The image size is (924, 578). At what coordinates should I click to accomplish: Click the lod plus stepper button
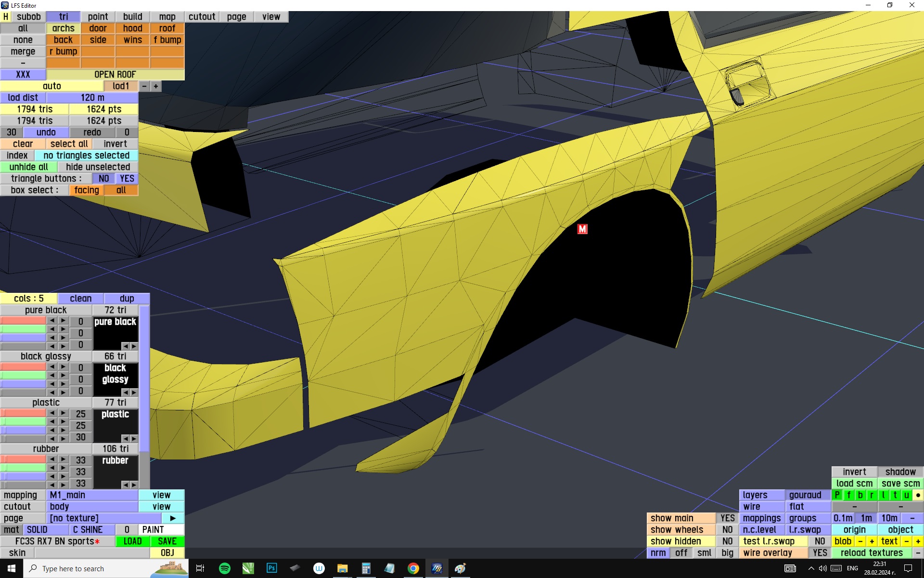(156, 86)
